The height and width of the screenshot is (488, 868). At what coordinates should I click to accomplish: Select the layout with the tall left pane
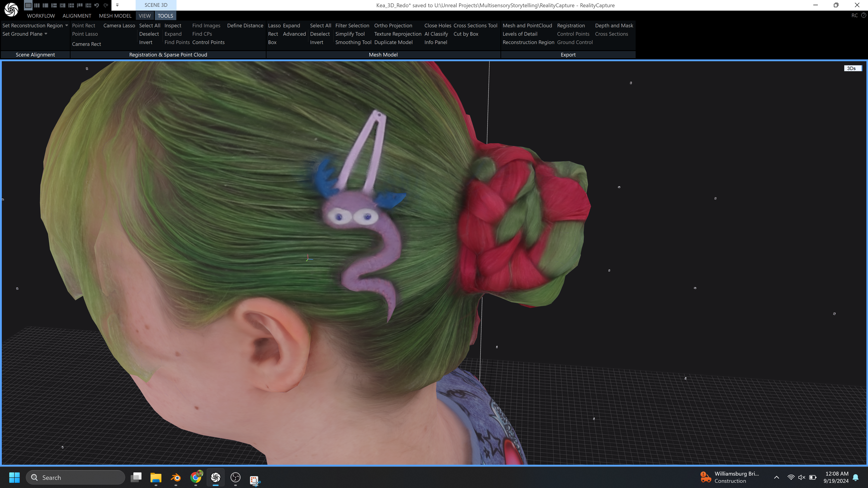[80, 5]
